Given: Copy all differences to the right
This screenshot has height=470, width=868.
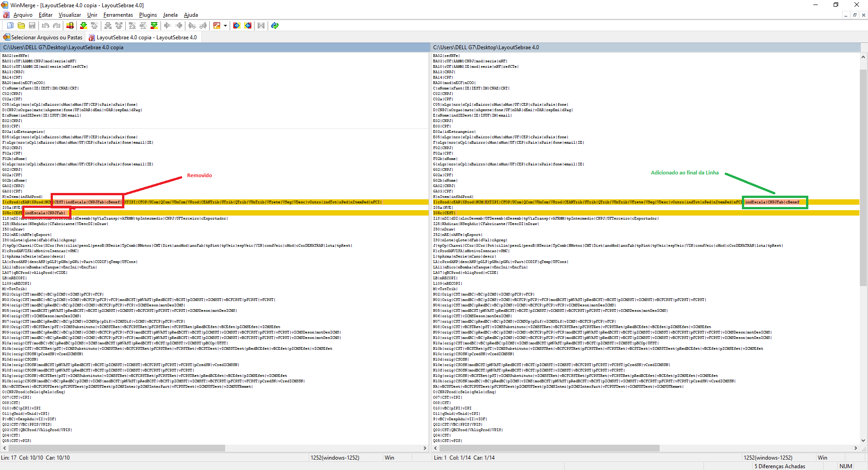Looking at the screenshot, I should (x=236, y=26).
